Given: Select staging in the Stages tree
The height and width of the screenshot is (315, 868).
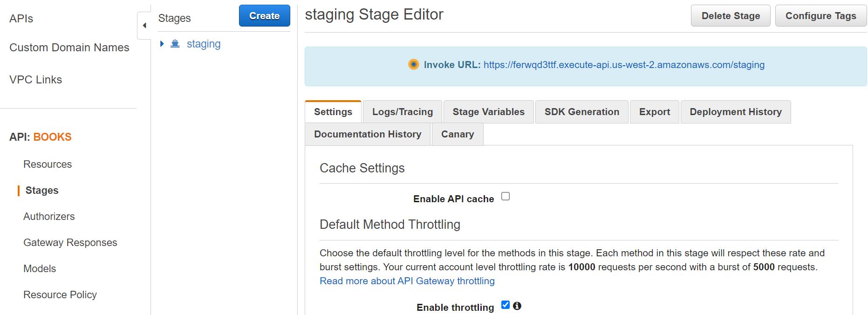Looking at the screenshot, I should [x=204, y=44].
